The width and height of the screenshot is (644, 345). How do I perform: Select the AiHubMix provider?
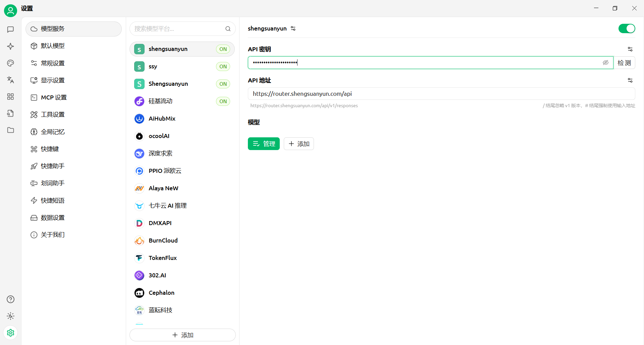pyautogui.click(x=182, y=119)
